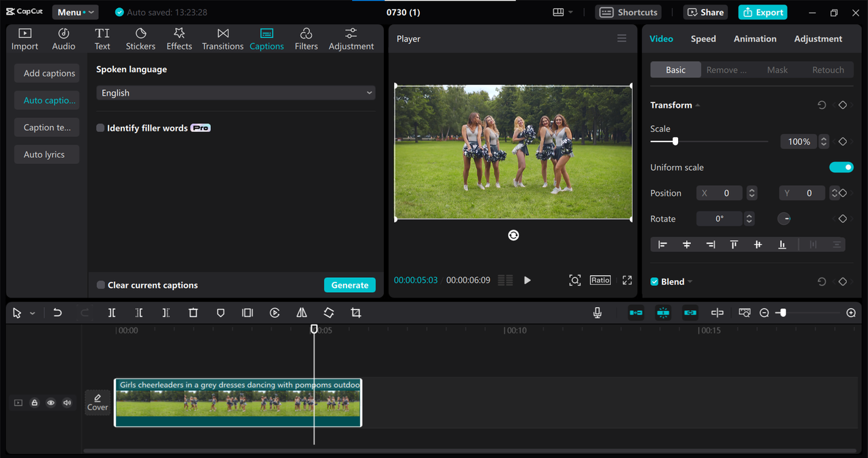
Task: Undo the last action
Action: (58, 312)
